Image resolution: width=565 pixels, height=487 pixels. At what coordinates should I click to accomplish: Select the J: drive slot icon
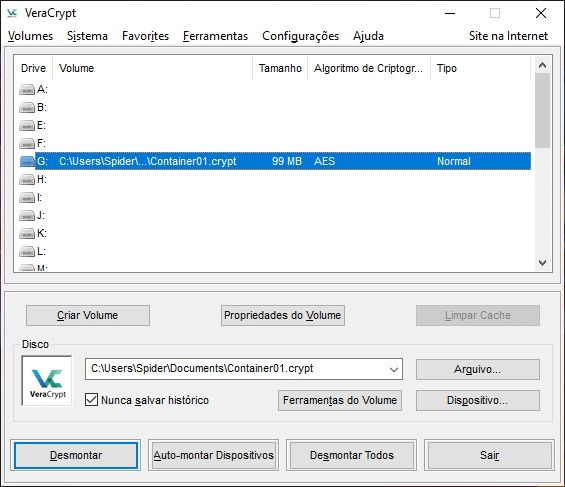[27, 215]
